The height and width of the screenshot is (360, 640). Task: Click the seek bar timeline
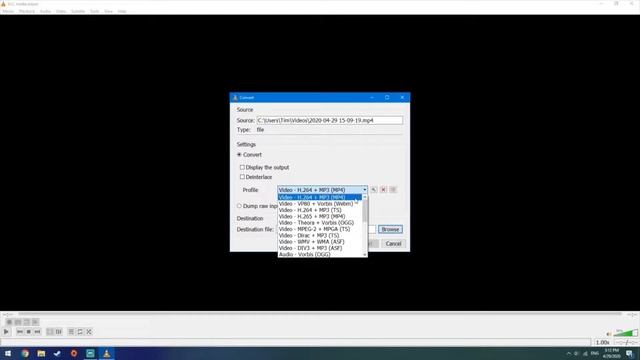click(320, 314)
